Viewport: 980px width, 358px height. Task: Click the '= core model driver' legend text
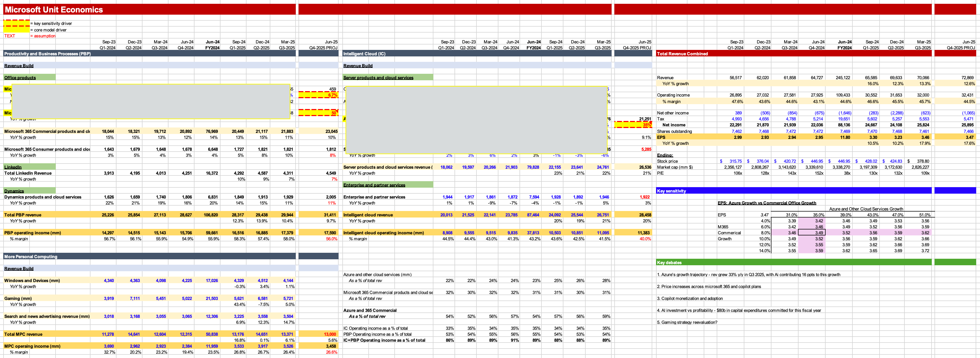pyautogui.click(x=48, y=30)
